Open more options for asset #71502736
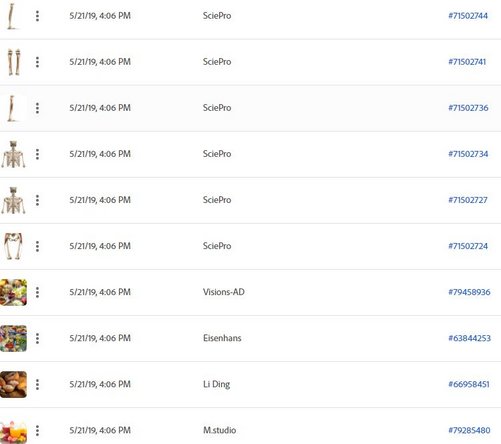The image size is (501, 444). click(x=37, y=108)
